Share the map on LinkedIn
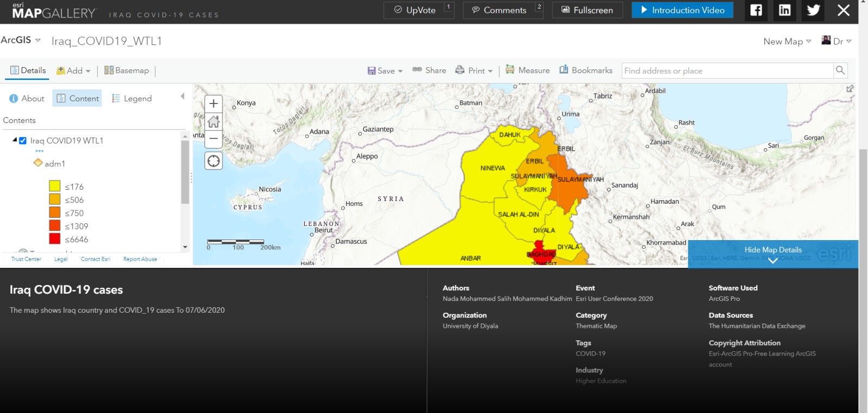The width and height of the screenshot is (868, 413). pos(784,10)
